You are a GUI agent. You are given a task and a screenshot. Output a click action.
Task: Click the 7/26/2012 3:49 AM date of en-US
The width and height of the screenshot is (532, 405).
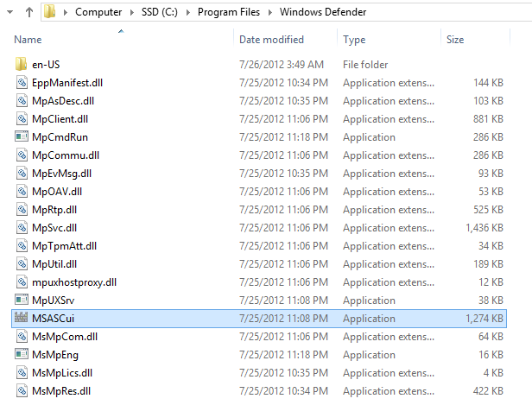pos(282,65)
